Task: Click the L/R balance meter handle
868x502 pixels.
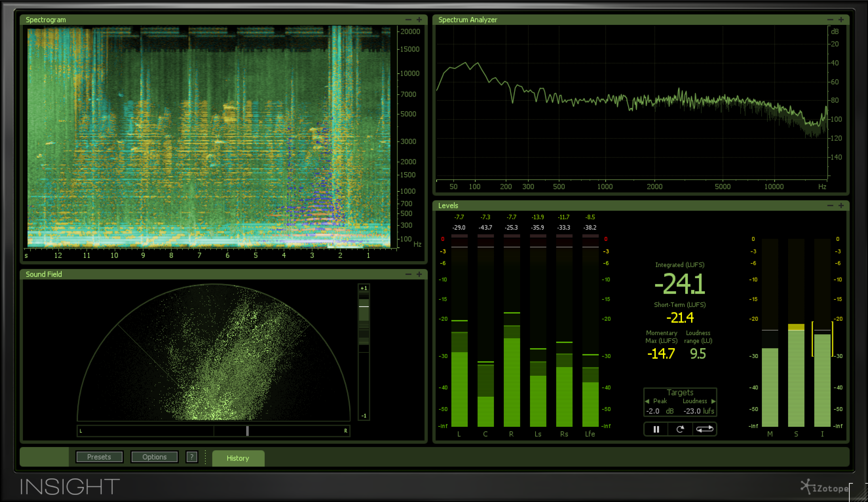Action: click(247, 431)
